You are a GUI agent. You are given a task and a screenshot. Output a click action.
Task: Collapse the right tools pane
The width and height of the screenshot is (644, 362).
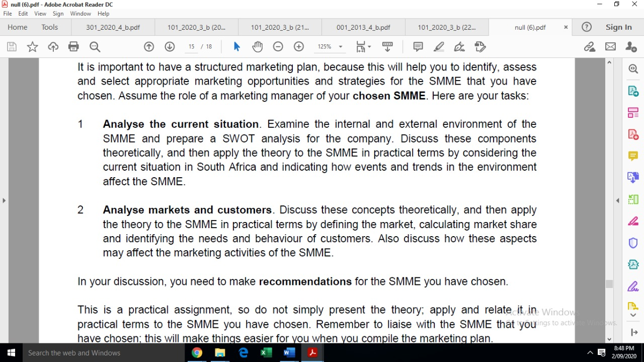click(x=618, y=200)
